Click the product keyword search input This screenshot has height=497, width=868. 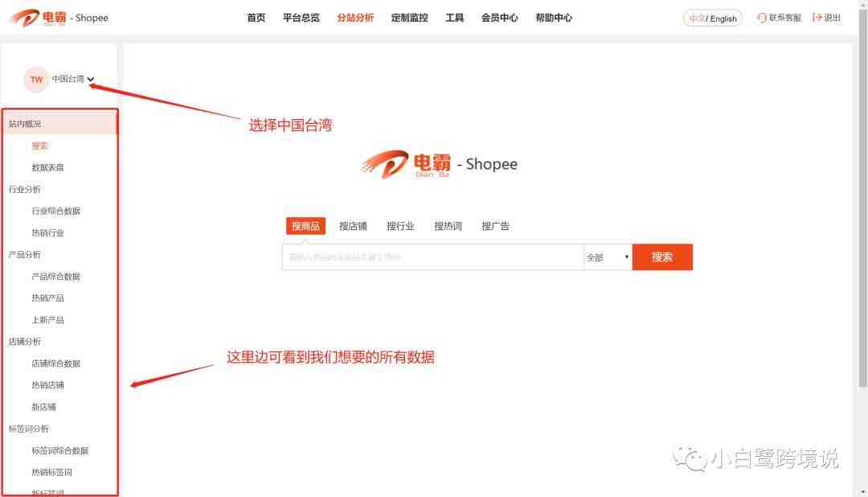pos(433,257)
